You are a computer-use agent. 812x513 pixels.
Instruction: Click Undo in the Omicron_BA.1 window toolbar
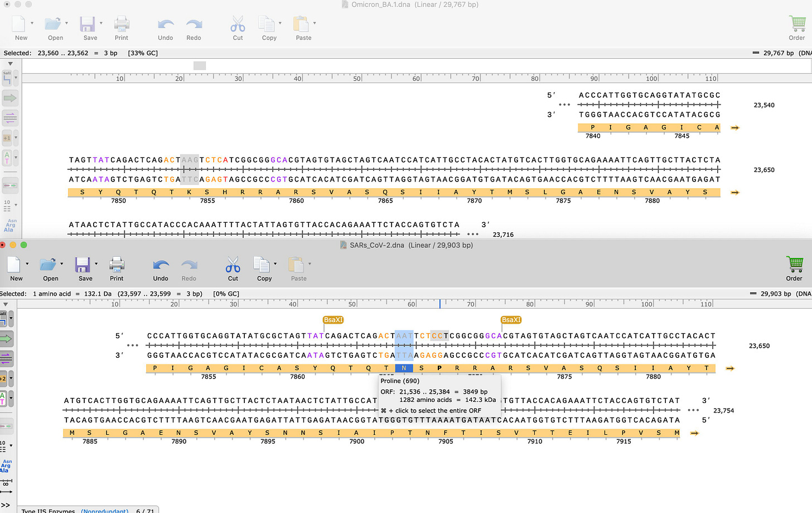click(x=166, y=28)
